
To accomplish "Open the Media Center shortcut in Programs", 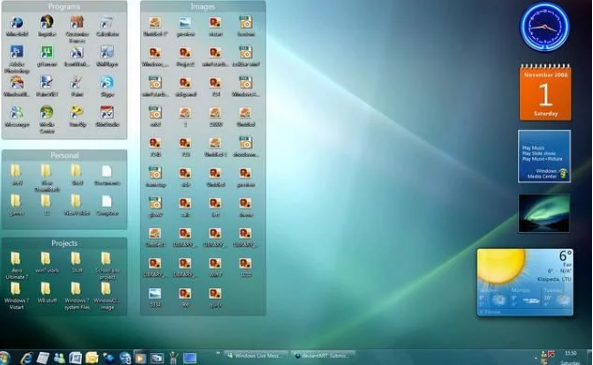I will tap(47, 119).
